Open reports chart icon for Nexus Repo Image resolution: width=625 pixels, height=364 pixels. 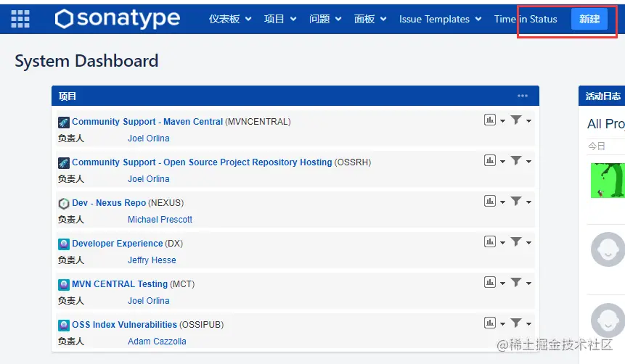tap(490, 201)
